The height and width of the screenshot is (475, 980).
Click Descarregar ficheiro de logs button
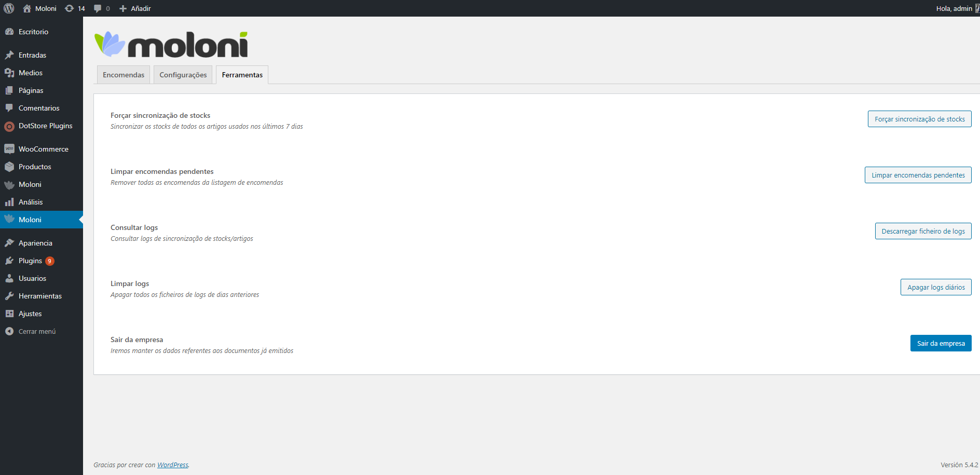923,231
